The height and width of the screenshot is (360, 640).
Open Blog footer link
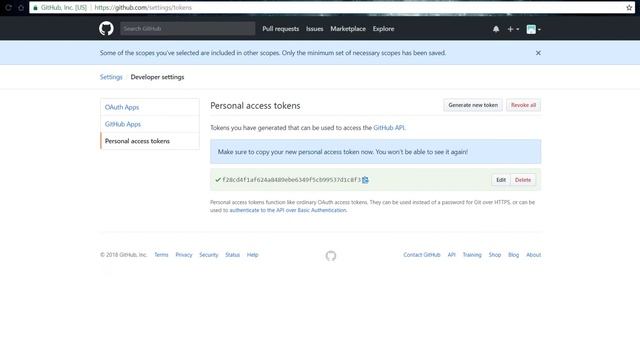point(513,255)
